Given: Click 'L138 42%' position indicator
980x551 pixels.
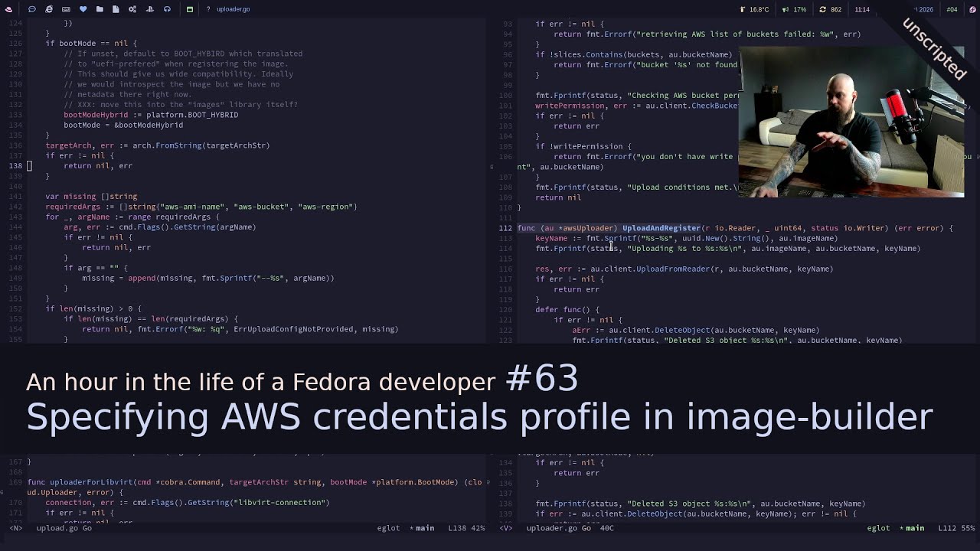Looking at the screenshot, I should point(466,528).
